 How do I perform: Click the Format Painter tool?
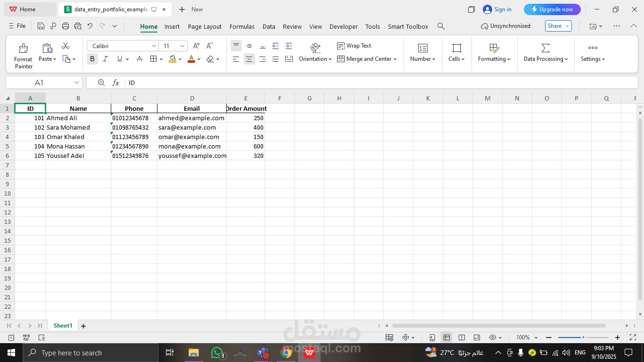pos(23,56)
